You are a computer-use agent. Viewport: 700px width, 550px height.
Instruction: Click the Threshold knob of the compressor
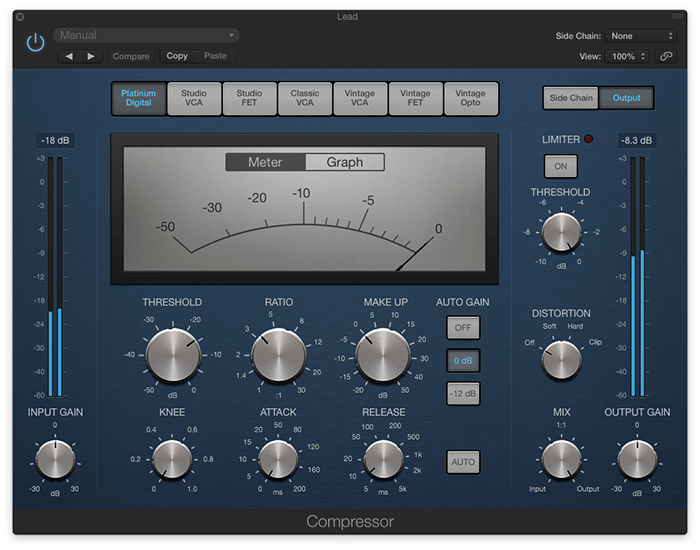pyautogui.click(x=172, y=355)
